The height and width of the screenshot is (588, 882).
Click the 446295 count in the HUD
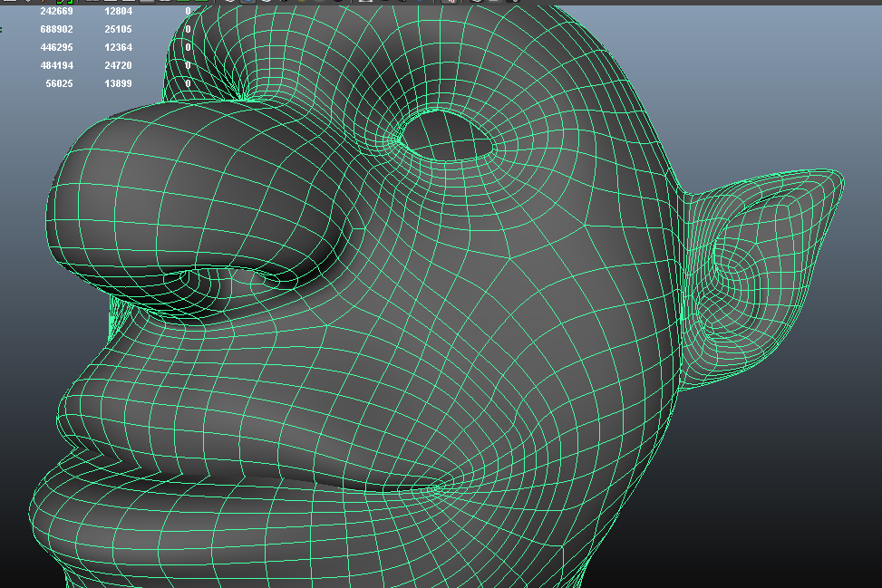pyautogui.click(x=57, y=47)
